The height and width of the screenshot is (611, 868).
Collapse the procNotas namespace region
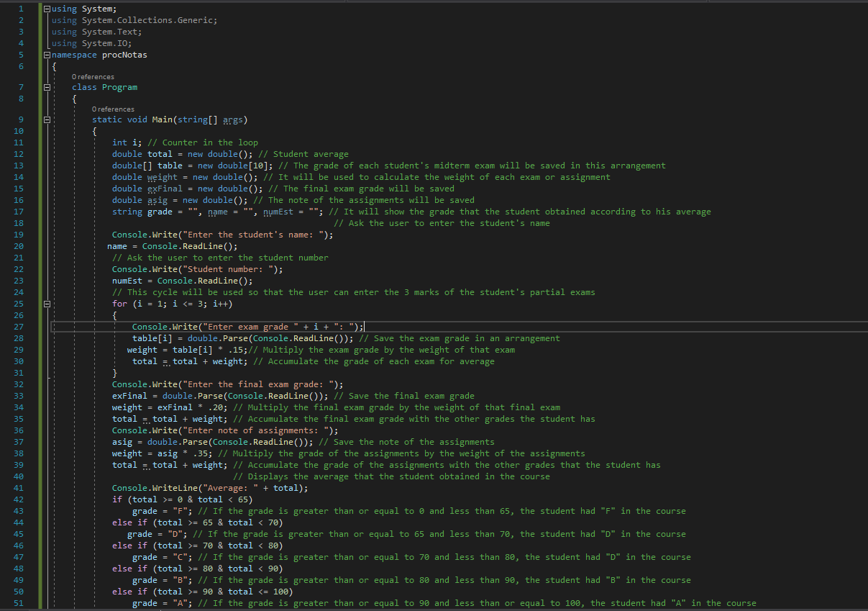pos(47,55)
